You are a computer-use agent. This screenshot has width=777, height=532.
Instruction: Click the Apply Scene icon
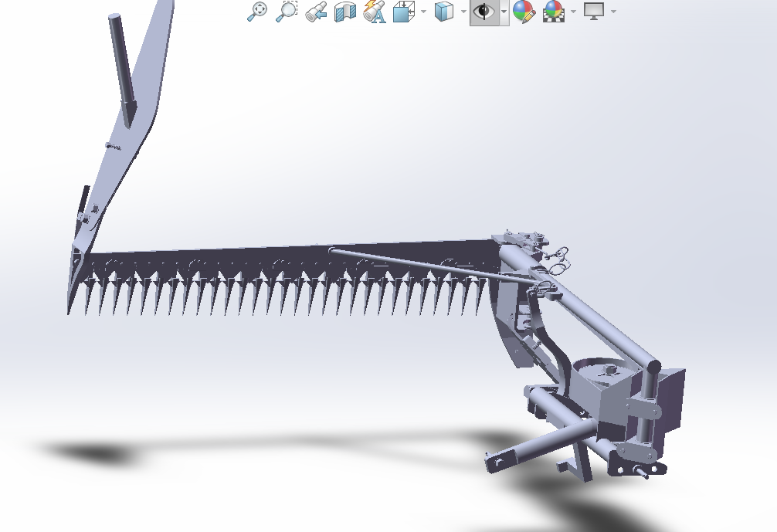pos(554,12)
